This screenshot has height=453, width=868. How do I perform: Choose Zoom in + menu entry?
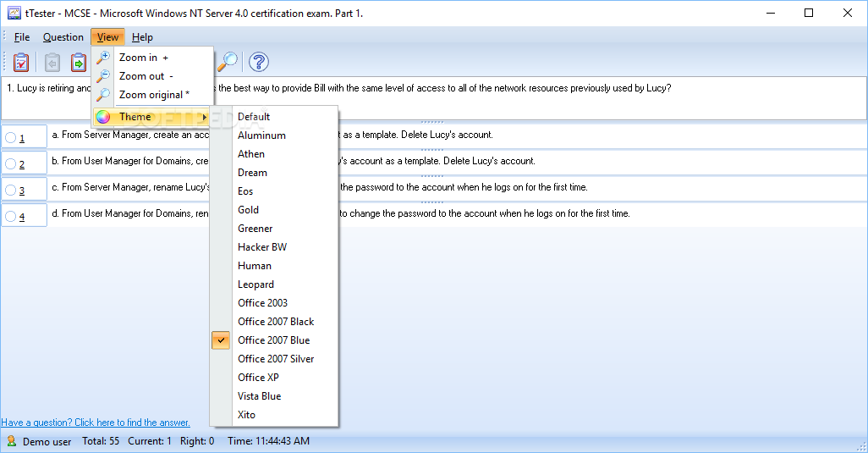pos(153,58)
